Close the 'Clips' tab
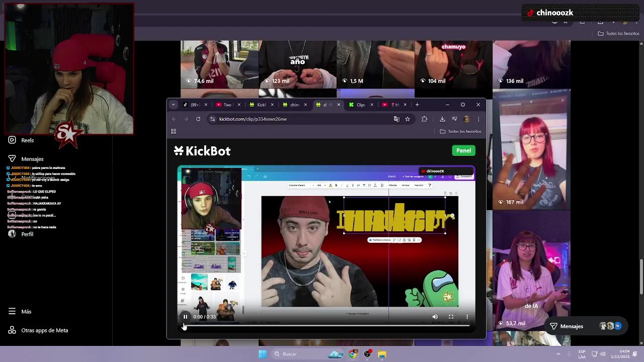The height and width of the screenshot is (362, 644). tap(372, 105)
